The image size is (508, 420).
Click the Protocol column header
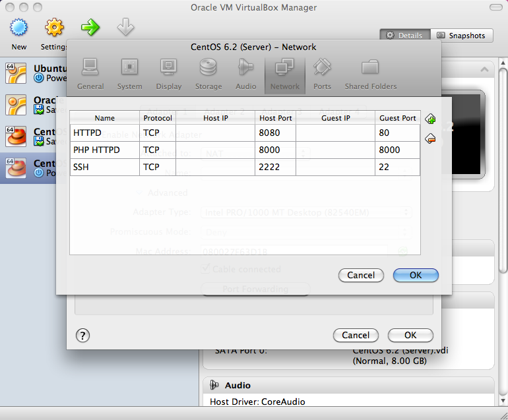(x=158, y=118)
